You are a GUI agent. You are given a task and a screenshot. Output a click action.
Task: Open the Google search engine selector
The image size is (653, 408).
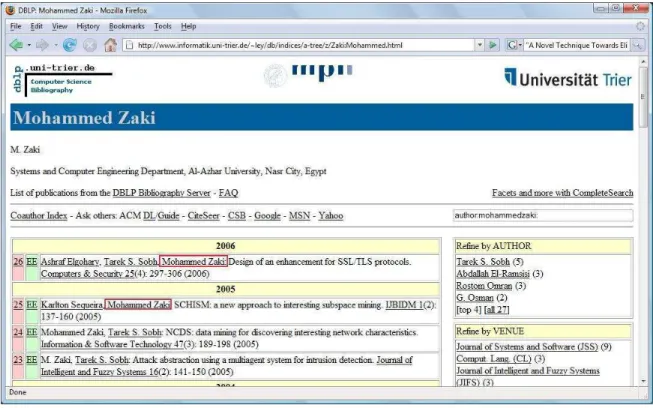(x=514, y=45)
